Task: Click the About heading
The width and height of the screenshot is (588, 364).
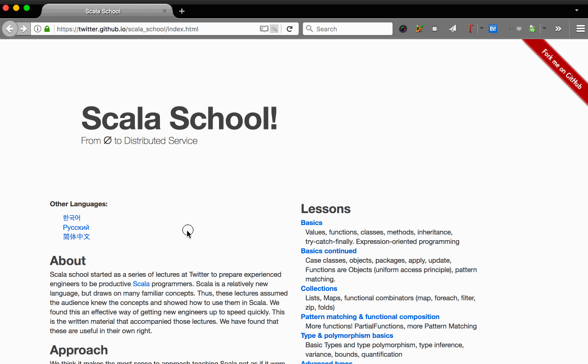Action: coord(67,261)
